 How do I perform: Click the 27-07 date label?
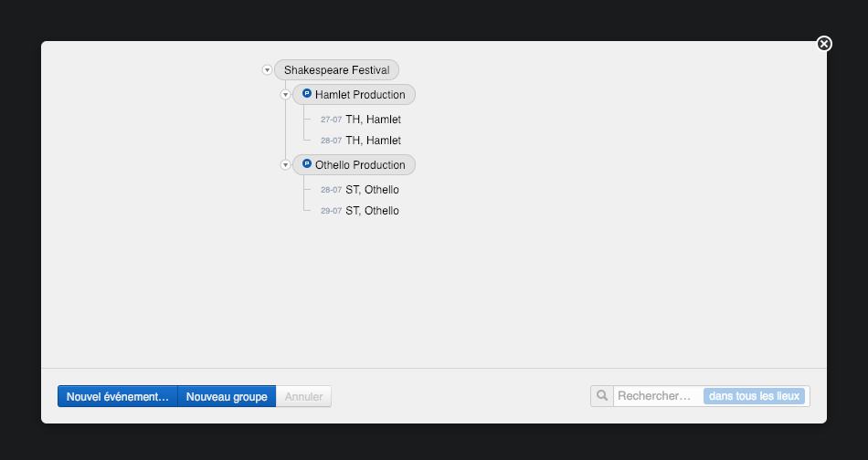click(x=331, y=120)
